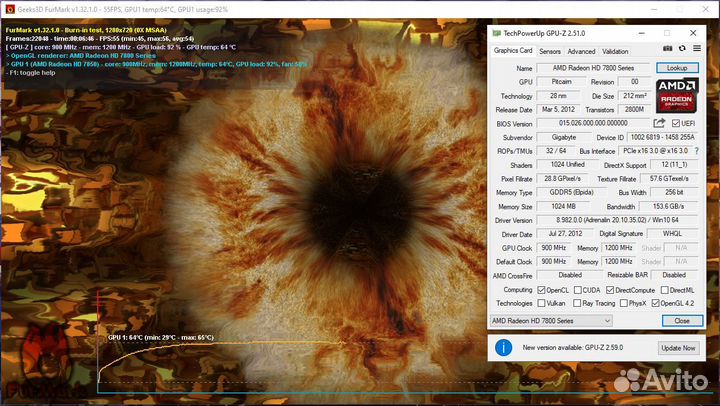Click the GPU-Z title bar app icon

(496, 33)
